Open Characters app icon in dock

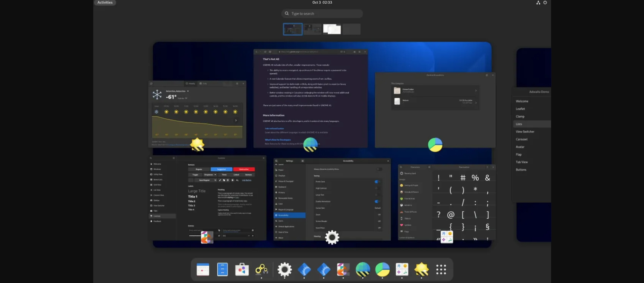(402, 269)
